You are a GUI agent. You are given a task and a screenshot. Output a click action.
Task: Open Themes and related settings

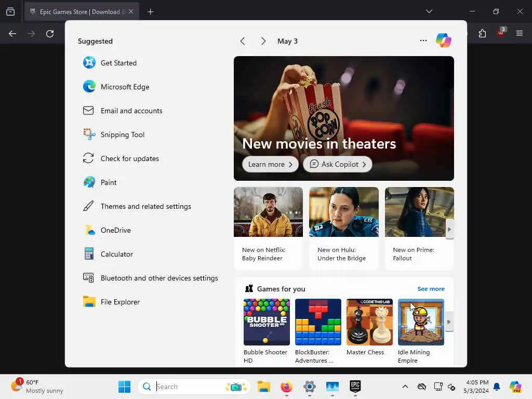(137, 206)
